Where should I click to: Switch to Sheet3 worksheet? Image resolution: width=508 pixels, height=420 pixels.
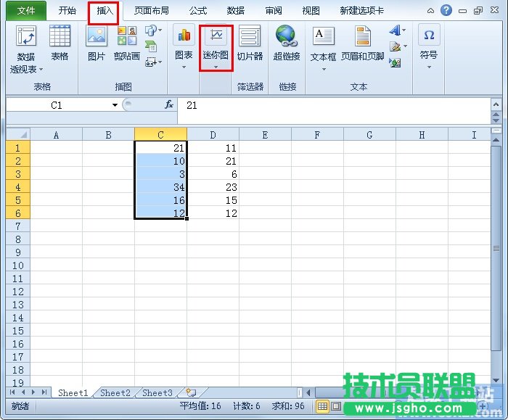pos(157,393)
